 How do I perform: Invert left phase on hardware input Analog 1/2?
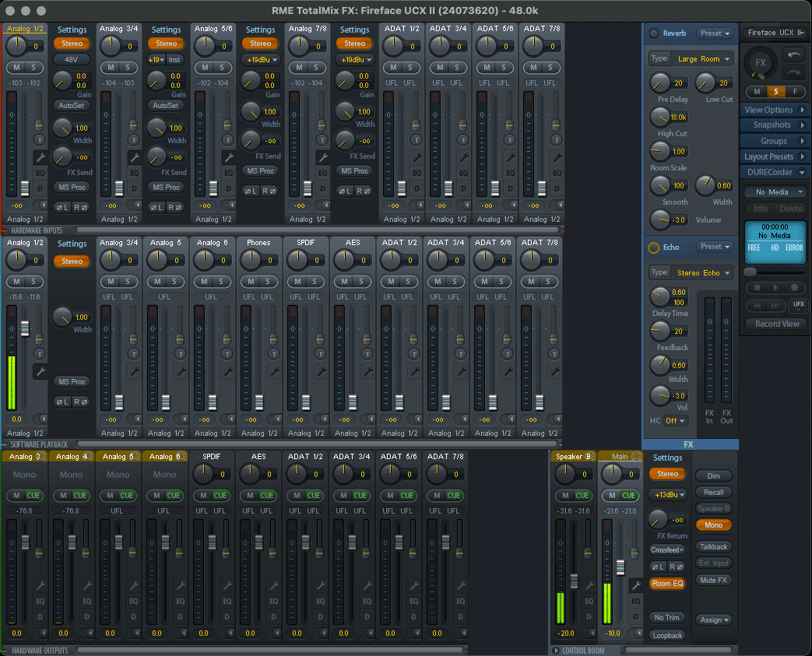pos(62,208)
